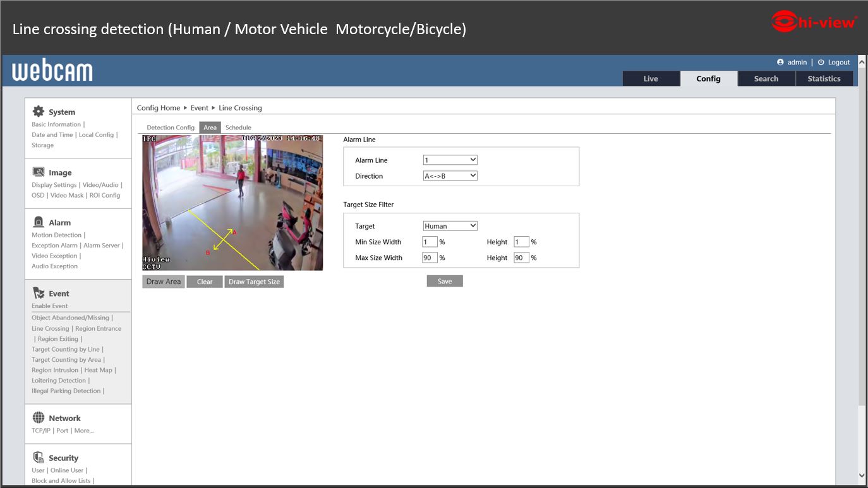Click the Logout power icon

(x=821, y=62)
